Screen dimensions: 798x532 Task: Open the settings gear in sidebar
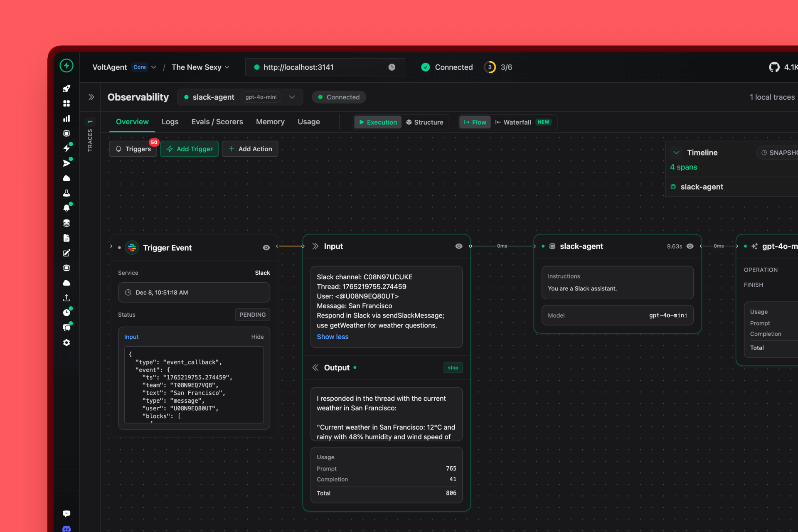66,343
